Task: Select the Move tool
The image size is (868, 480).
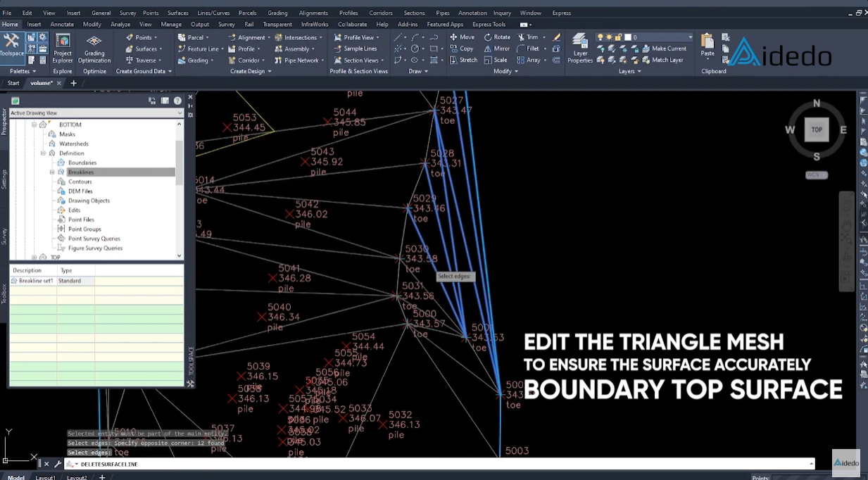Action: (462, 37)
